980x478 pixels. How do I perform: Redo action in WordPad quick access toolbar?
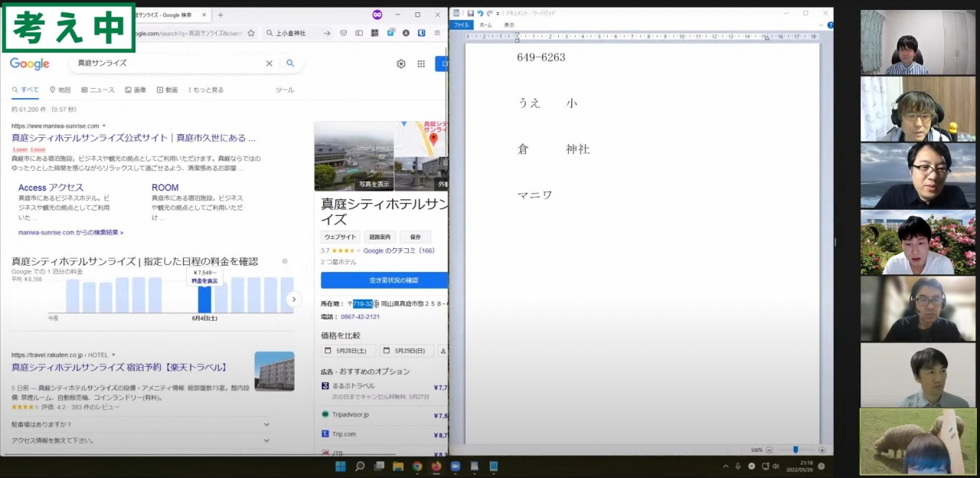pyautogui.click(x=488, y=13)
